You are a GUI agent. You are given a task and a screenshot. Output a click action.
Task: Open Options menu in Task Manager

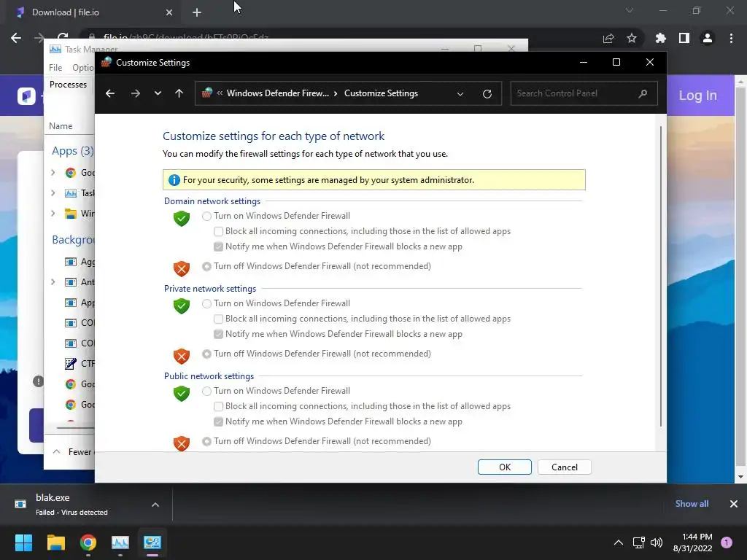(x=83, y=68)
